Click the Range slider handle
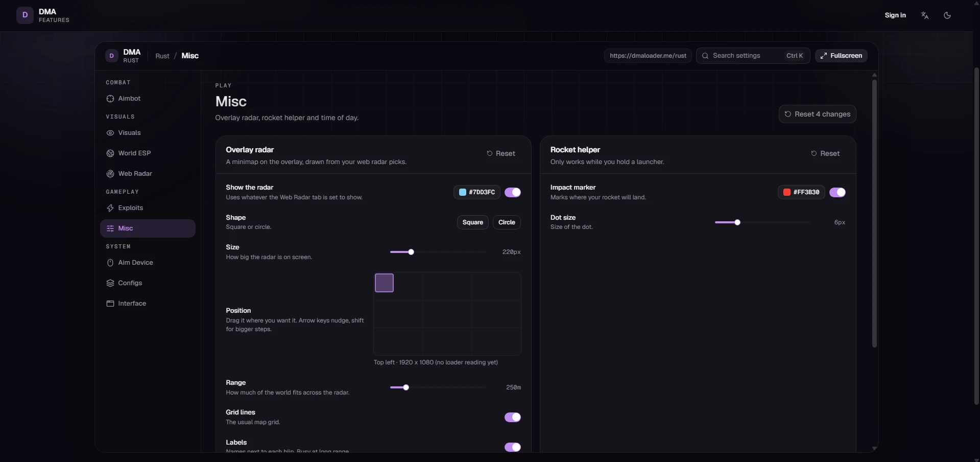 click(x=406, y=387)
